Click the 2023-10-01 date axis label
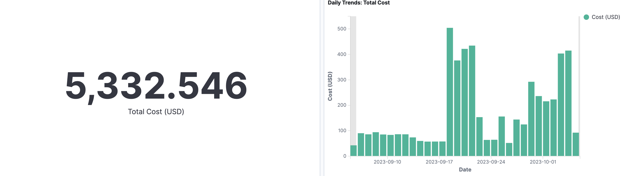Screen dimensions: 644x176 (543, 162)
